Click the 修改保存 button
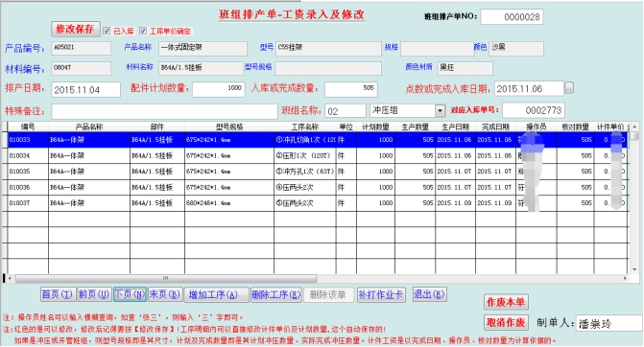Viewport: 644px width, 347px height. pos(76,29)
